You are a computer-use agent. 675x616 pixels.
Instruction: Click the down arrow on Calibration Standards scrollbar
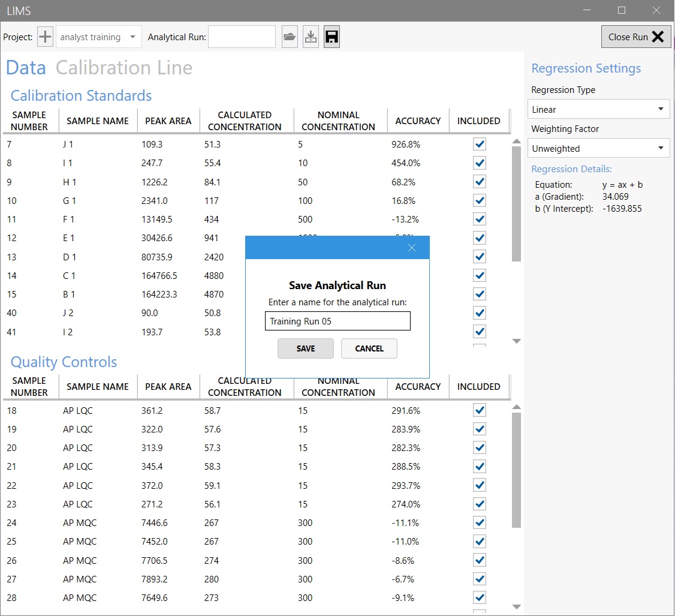click(x=516, y=341)
